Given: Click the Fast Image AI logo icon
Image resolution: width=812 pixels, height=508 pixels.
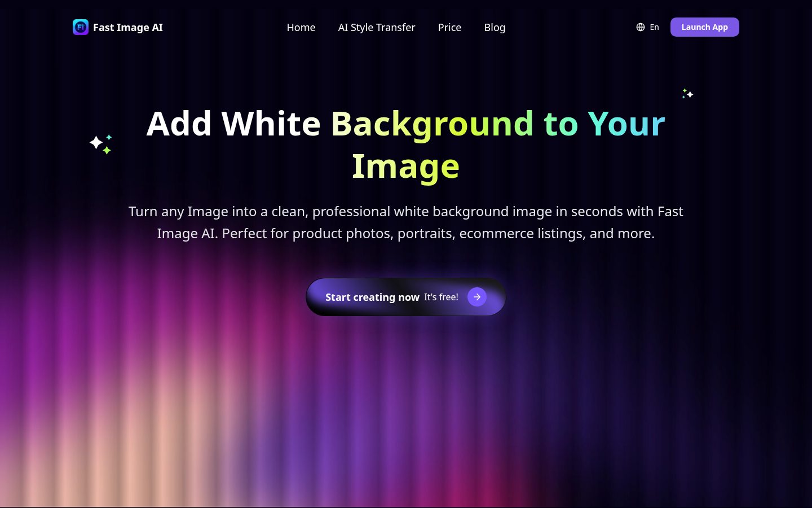Looking at the screenshot, I should pyautogui.click(x=81, y=27).
